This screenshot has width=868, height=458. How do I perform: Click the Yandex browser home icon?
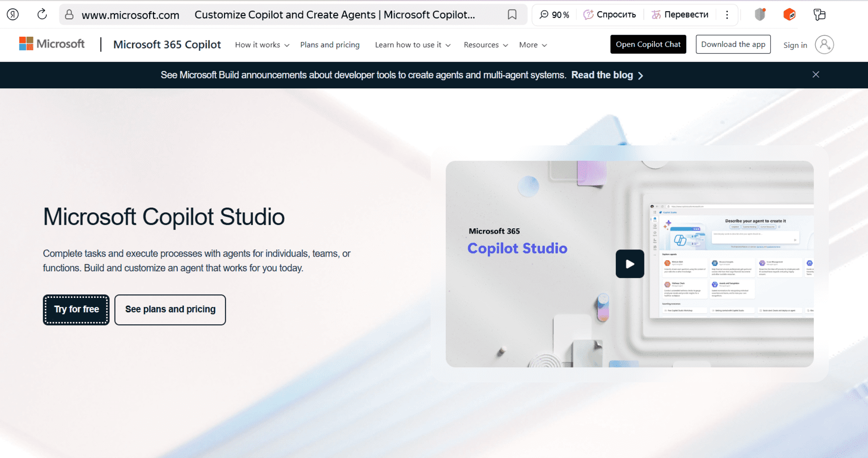pyautogui.click(x=13, y=14)
